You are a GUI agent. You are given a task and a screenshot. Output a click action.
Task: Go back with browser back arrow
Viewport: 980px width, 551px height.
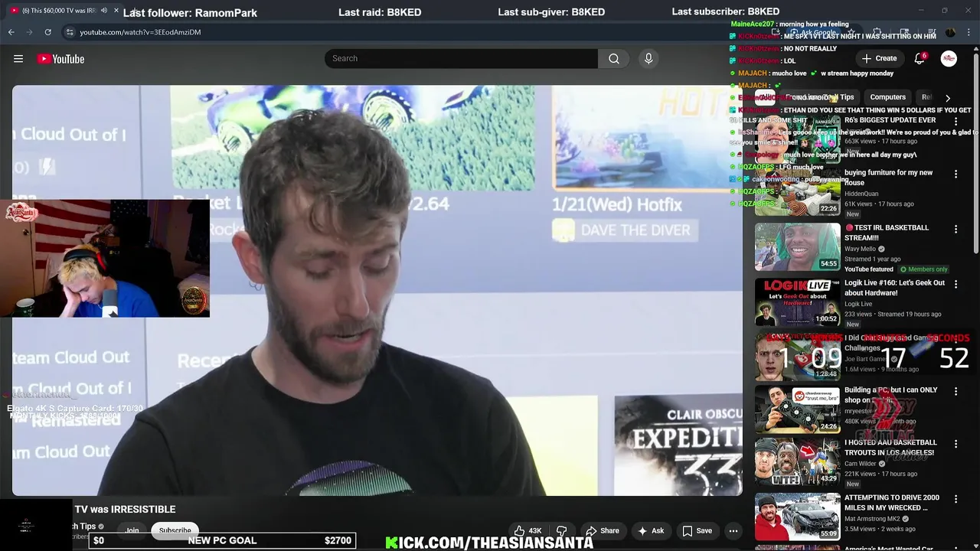(11, 32)
